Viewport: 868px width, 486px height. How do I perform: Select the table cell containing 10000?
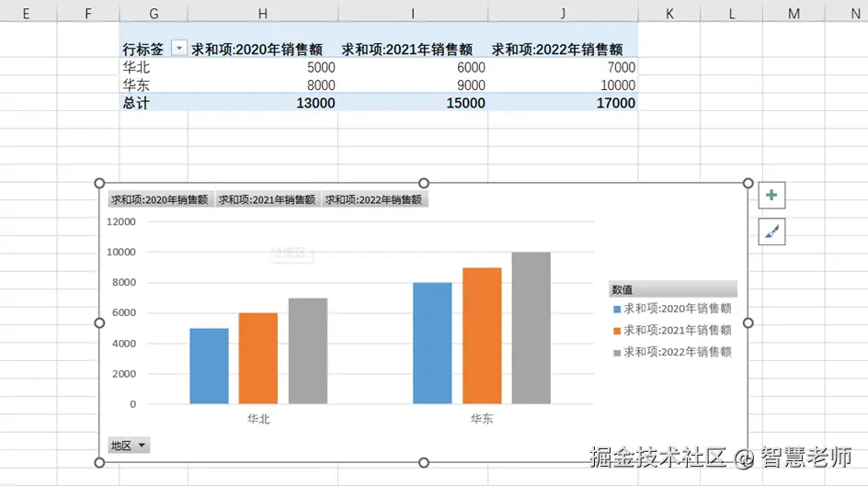[563, 85]
